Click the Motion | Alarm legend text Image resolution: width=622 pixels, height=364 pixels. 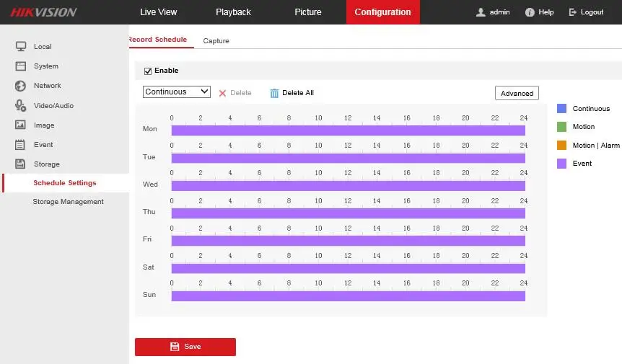pos(596,146)
